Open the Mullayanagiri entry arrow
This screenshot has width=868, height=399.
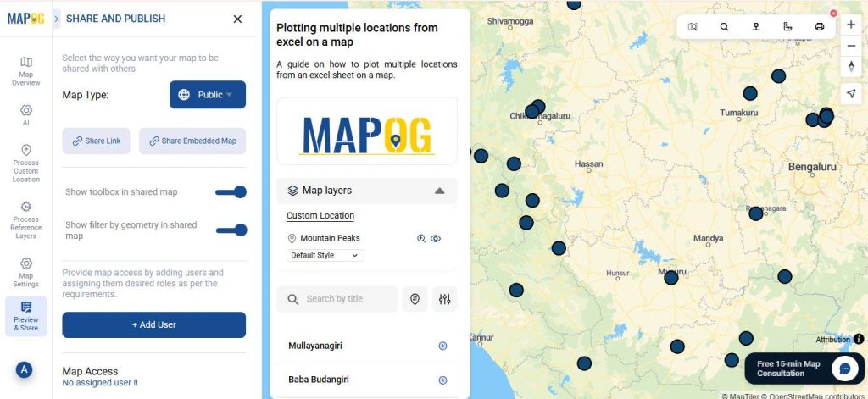point(442,346)
